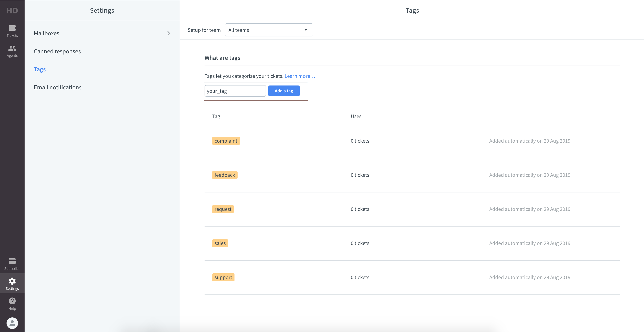The width and height of the screenshot is (644, 332).
Task: Open the Help section
Action: [x=12, y=304]
